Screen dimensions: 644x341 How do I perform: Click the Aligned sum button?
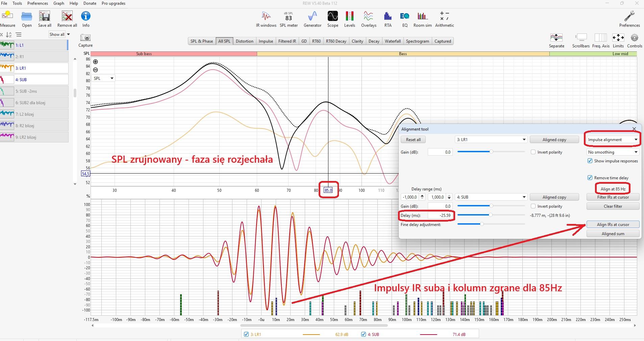click(x=613, y=234)
